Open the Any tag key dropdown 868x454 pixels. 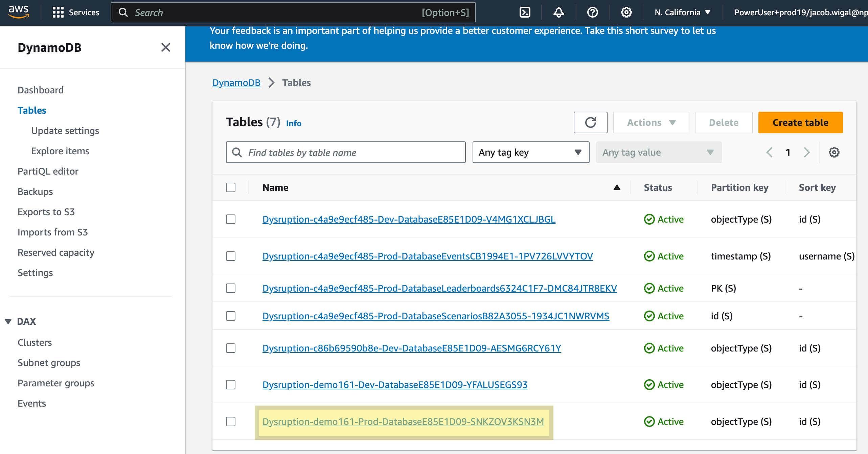pos(531,152)
